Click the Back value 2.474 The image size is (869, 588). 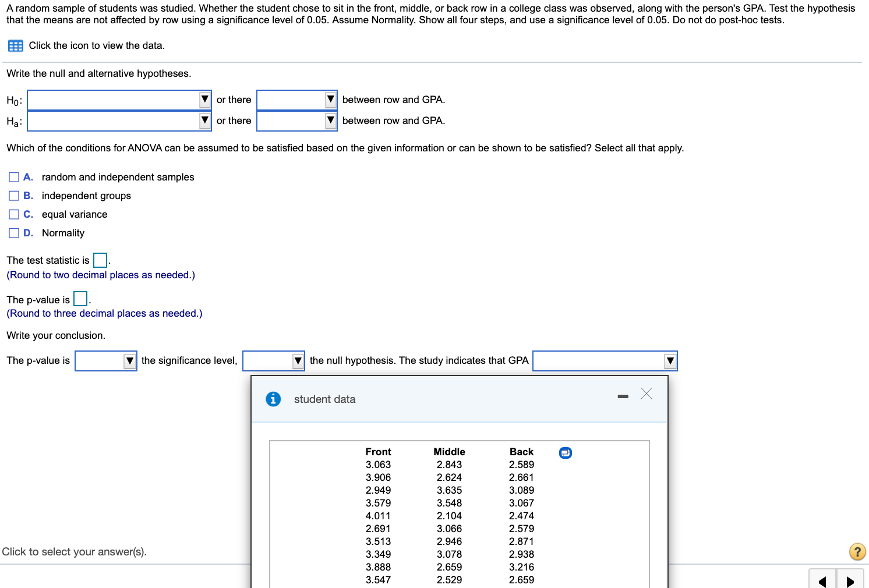click(x=521, y=516)
